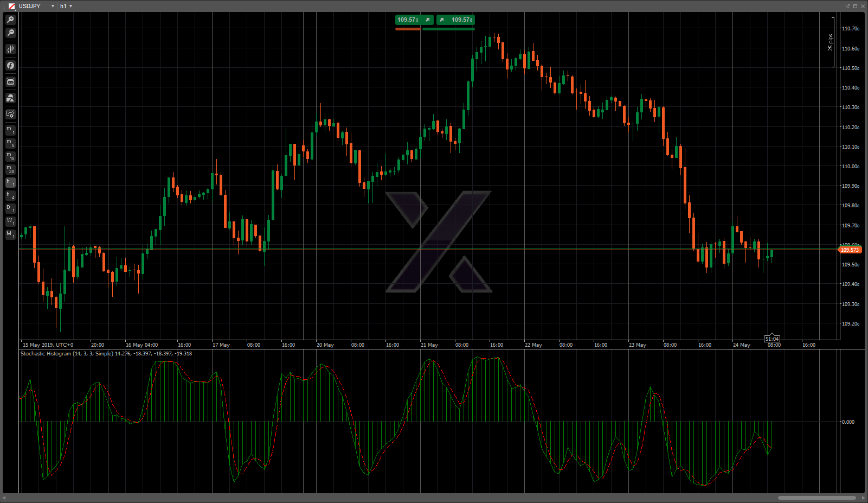Open the chart objects shapes tool

pyautogui.click(x=10, y=98)
